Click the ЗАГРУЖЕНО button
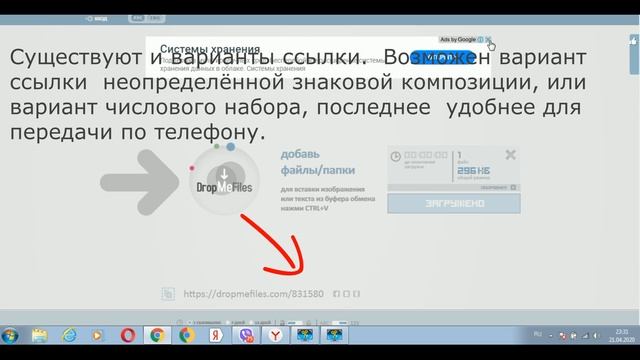The height and width of the screenshot is (360, 640). pyautogui.click(x=454, y=203)
